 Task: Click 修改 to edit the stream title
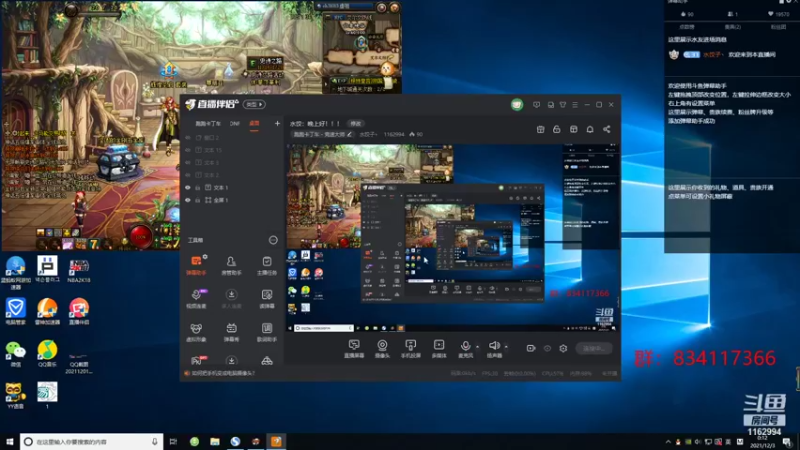(356, 123)
